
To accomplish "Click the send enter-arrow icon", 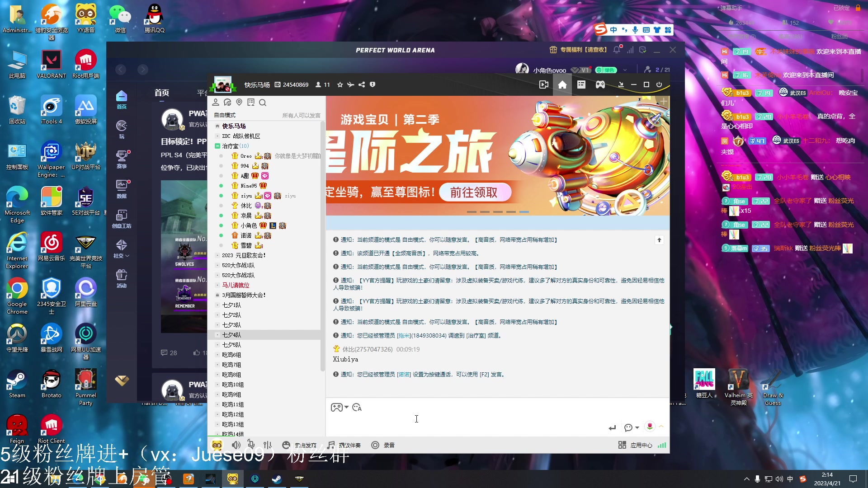I will [613, 427].
